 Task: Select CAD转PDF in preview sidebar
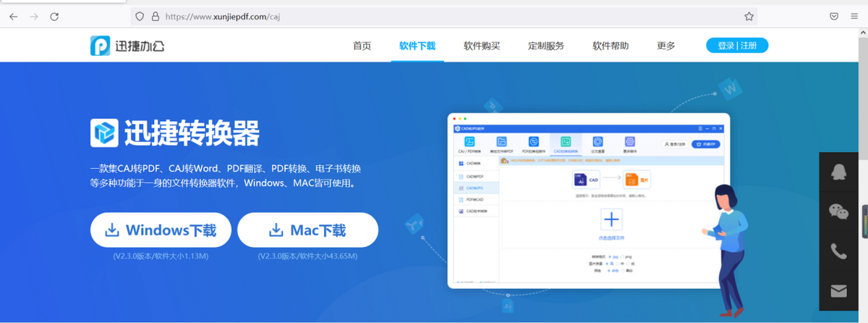[x=476, y=176]
